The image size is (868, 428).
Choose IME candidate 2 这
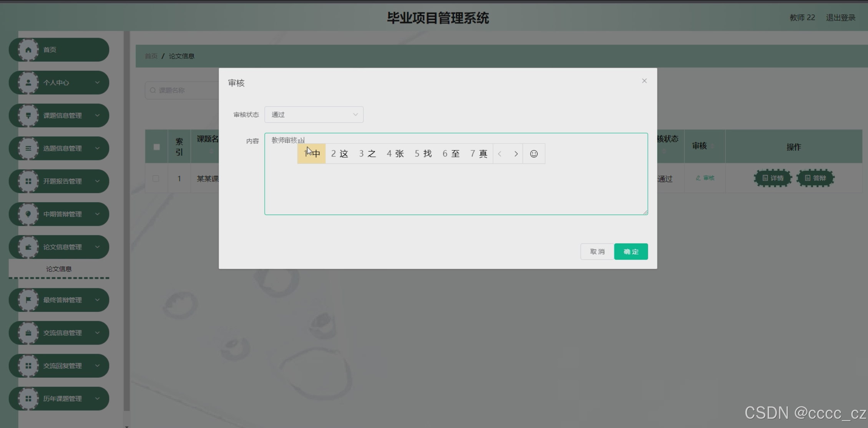pyautogui.click(x=339, y=154)
